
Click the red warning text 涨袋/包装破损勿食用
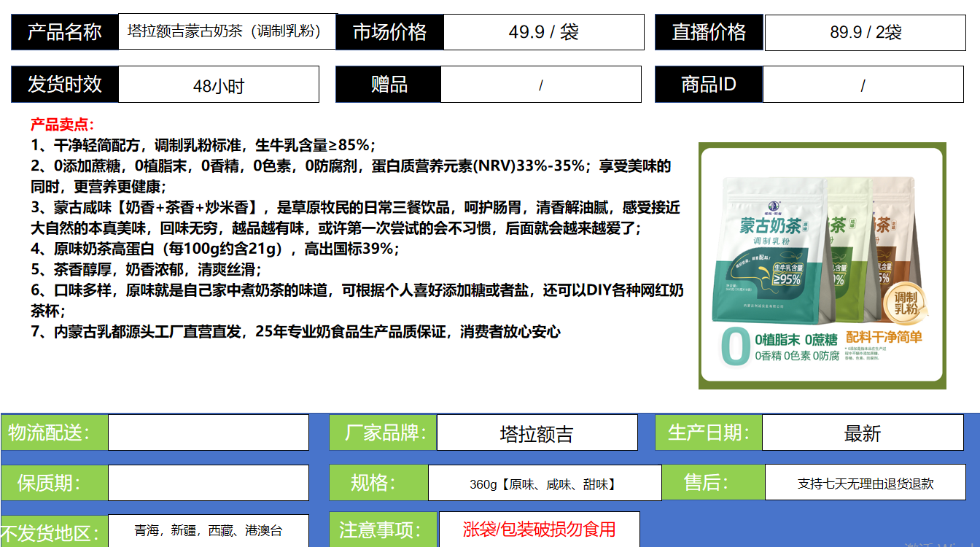[x=539, y=529]
